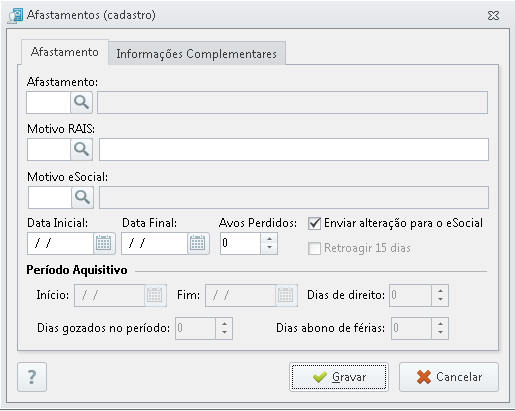The height and width of the screenshot is (411, 515).
Task: Switch to Informações Complementares tab
Action: coord(197,53)
